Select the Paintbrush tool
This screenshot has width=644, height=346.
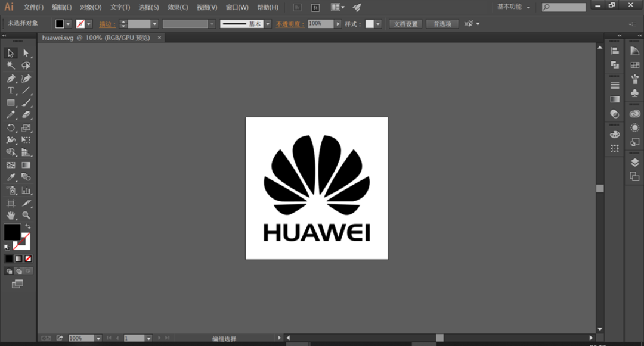[26, 103]
